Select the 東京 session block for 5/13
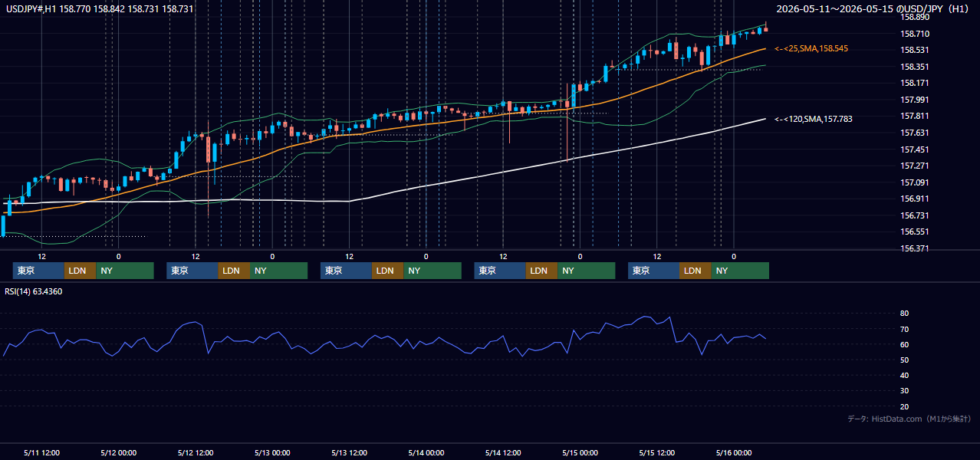The image size is (980, 460). click(x=346, y=271)
